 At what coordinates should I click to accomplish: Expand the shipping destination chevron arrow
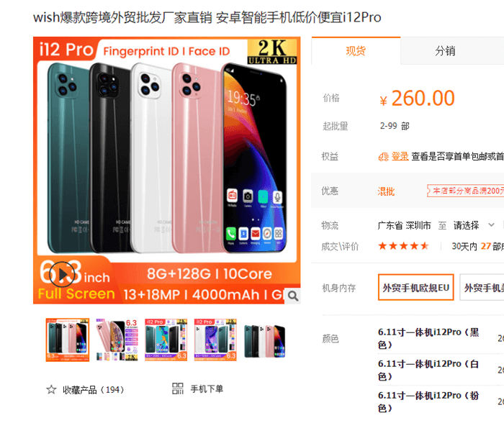pos(491,225)
